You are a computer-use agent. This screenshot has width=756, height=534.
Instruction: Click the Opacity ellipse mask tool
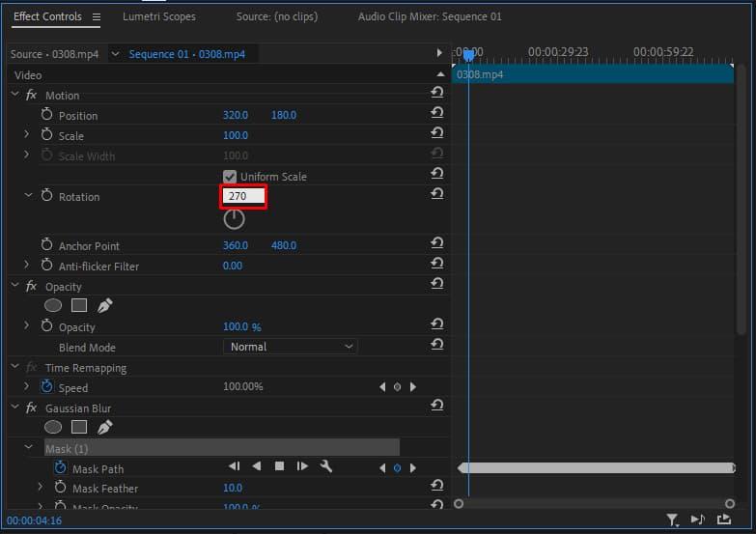pos(53,305)
